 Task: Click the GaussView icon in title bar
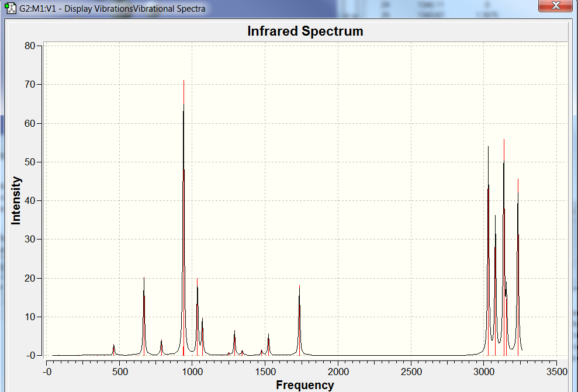pos(11,8)
